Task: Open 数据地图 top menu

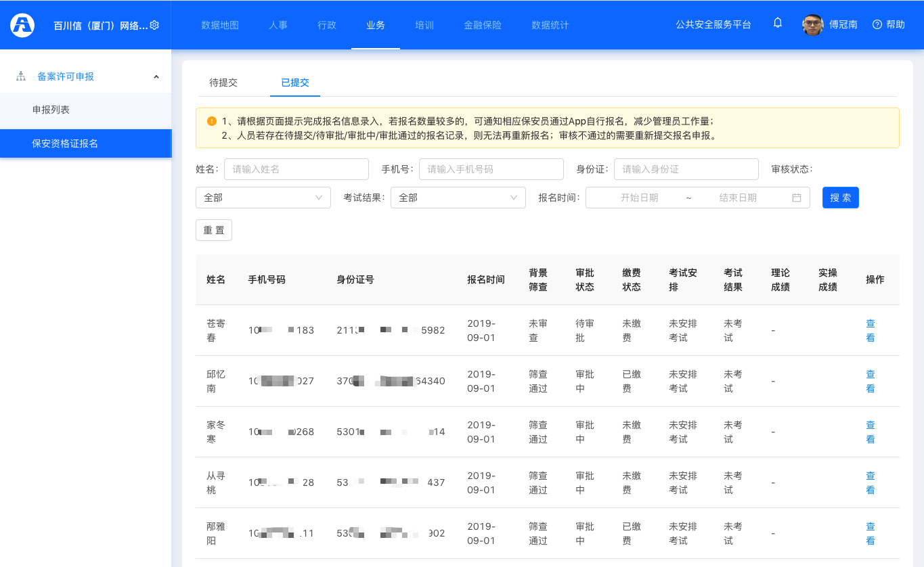Action: (x=220, y=25)
